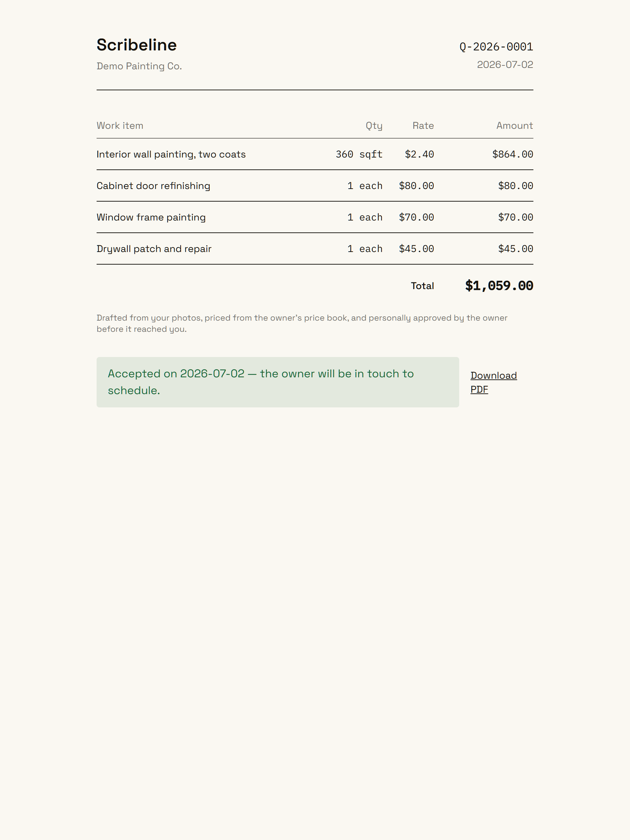Screen dimensions: 630x840
Task: Click the Cabinet door refinishing item
Action: click(153, 186)
